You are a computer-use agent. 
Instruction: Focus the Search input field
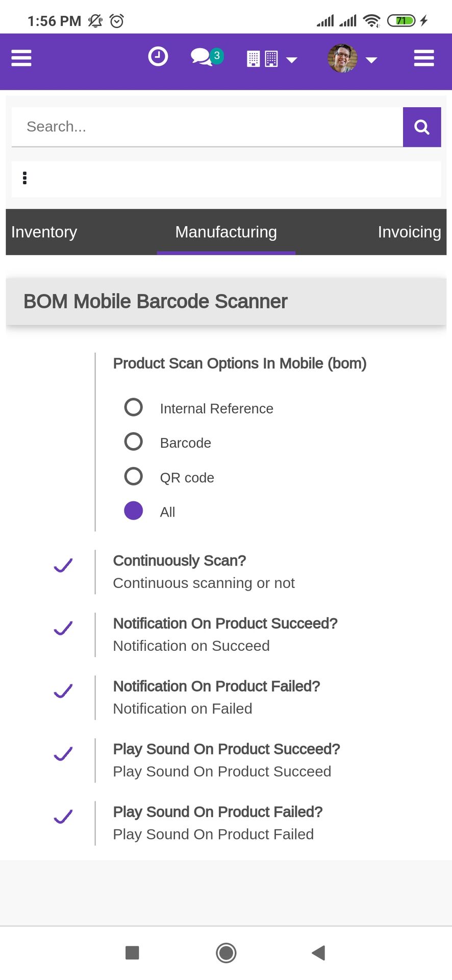coord(207,127)
